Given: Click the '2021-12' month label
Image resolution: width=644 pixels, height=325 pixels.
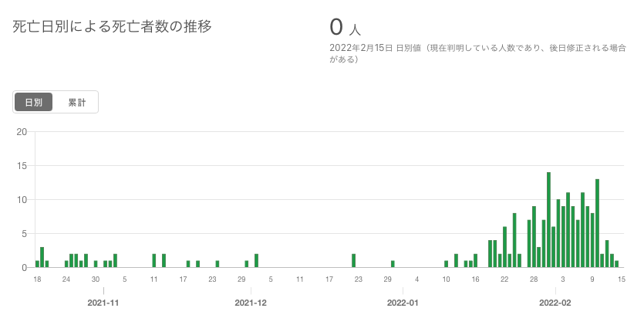Looking at the screenshot, I should [x=251, y=303].
